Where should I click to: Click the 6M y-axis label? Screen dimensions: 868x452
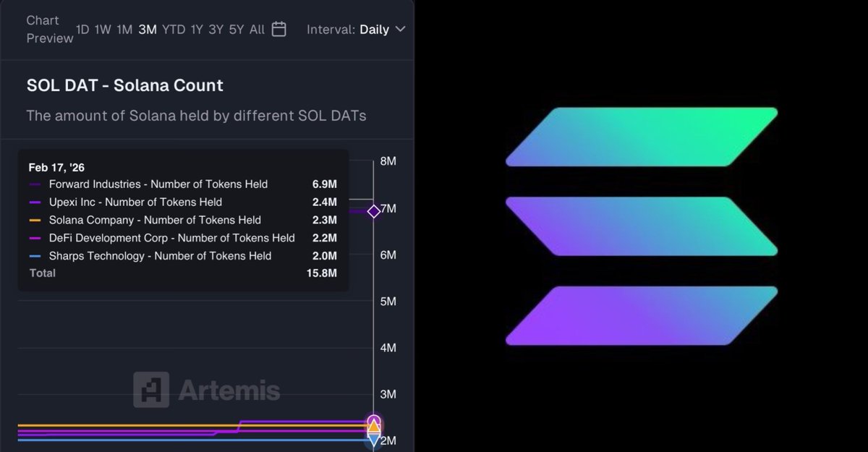tap(388, 255)
